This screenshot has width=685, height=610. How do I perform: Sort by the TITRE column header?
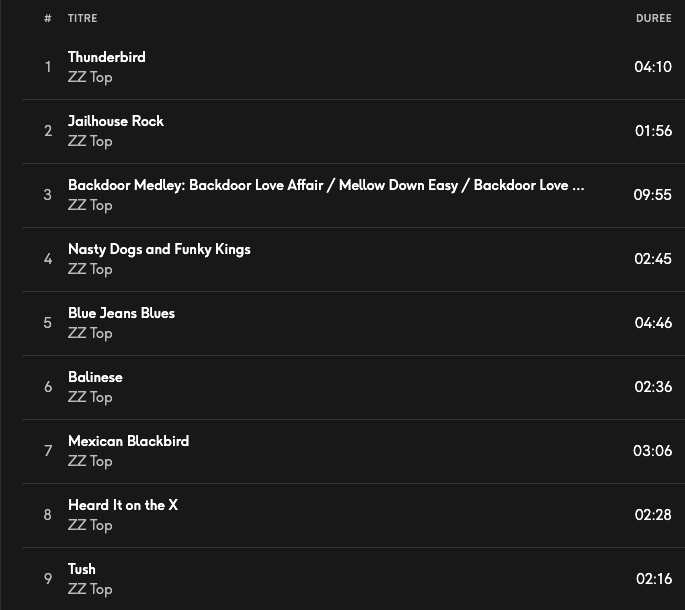click(83, 18)
